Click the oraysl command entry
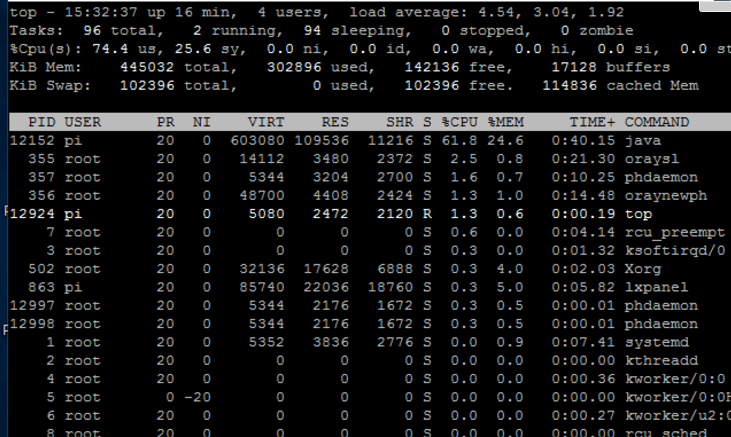Viewport: 731px width, 437px height. pos(652,159)
